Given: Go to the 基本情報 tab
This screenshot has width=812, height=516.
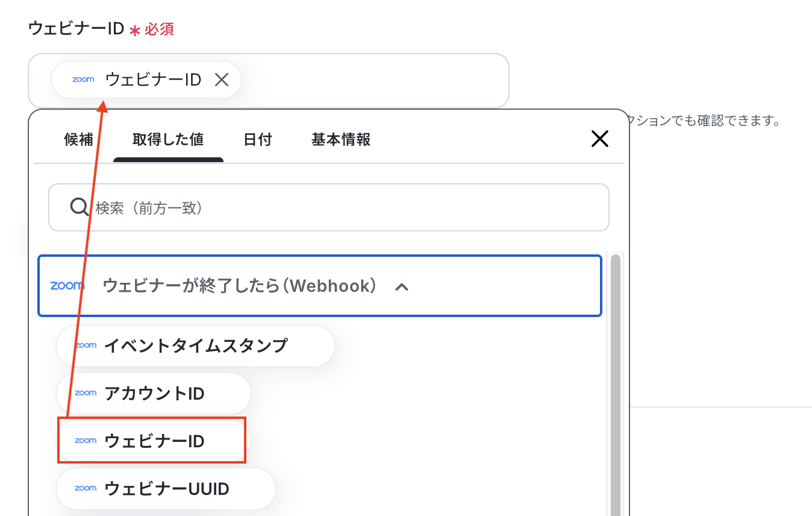Looking at the screenshot, I should tap(341, 140).
